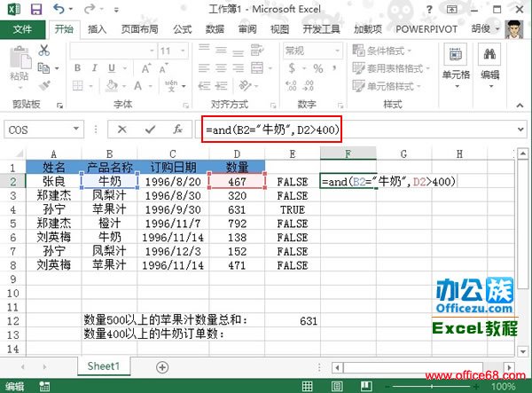Switch to the 公式 Formulas tab
532x393 pixels.
click(x=183, y=29)
